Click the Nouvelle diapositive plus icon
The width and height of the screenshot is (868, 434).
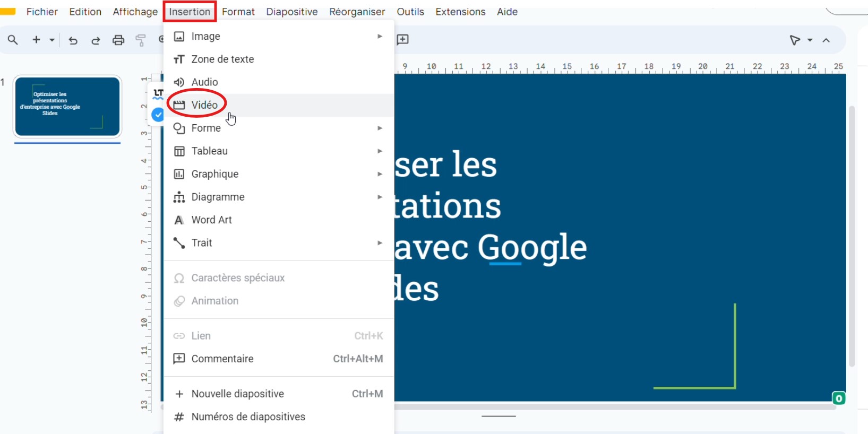pyautogui.click(x=179, y=394)
